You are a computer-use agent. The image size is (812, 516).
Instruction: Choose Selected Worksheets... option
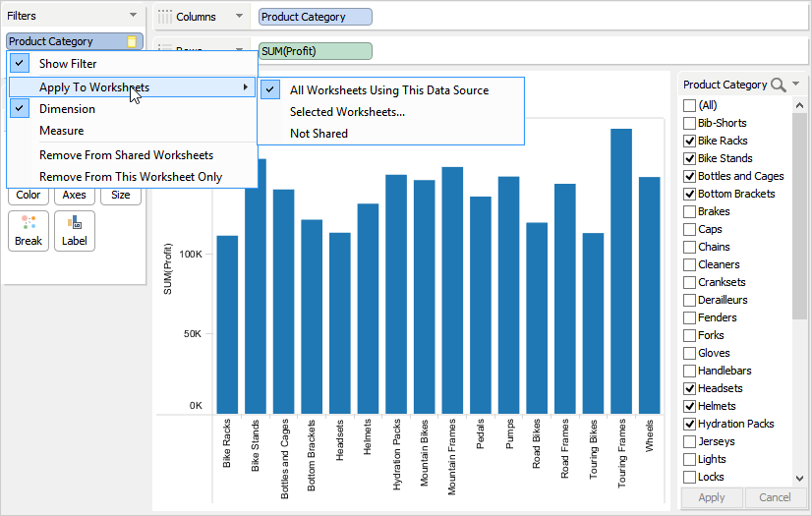(391, 112)
